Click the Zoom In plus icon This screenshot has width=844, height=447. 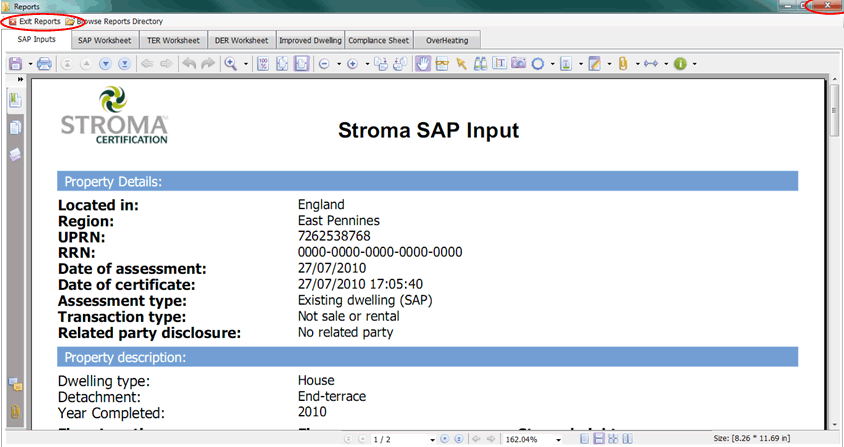(x=353, y=64)
